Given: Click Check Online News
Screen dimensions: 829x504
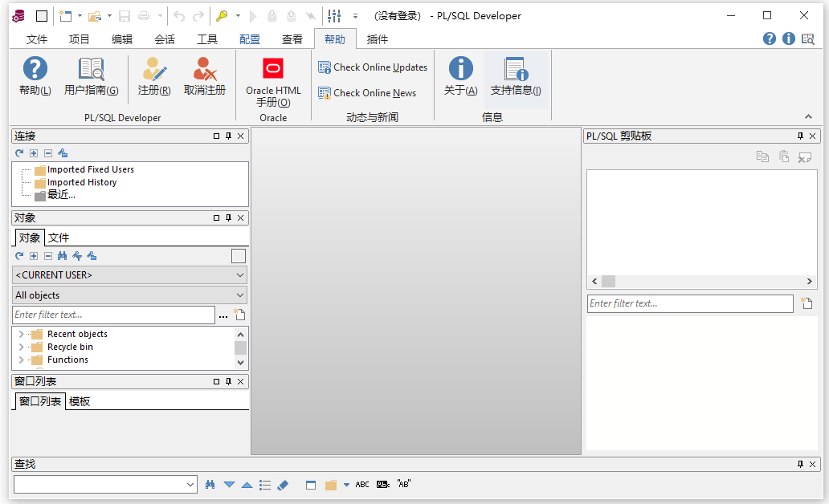Looking at the screenshot, I should click(x=367, y=93).
